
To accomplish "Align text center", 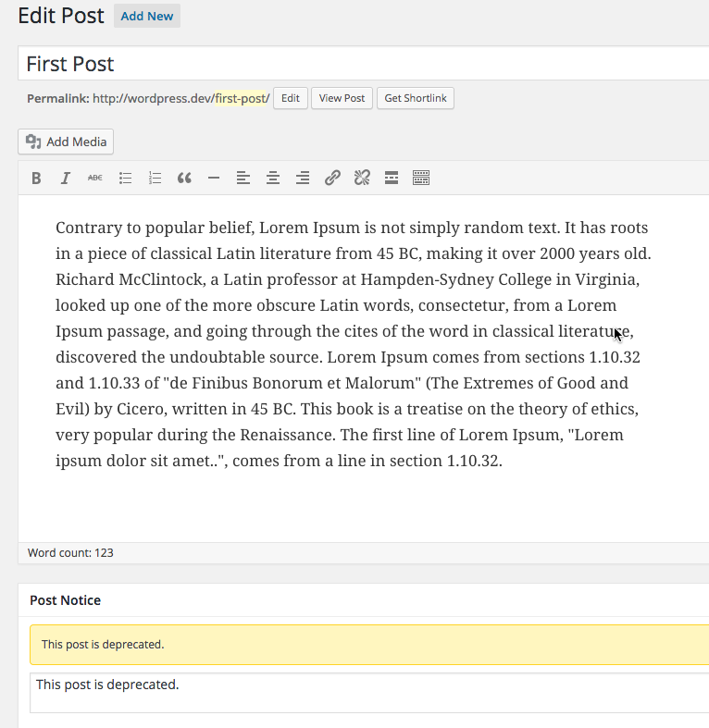I will click(x=273, y=178).
